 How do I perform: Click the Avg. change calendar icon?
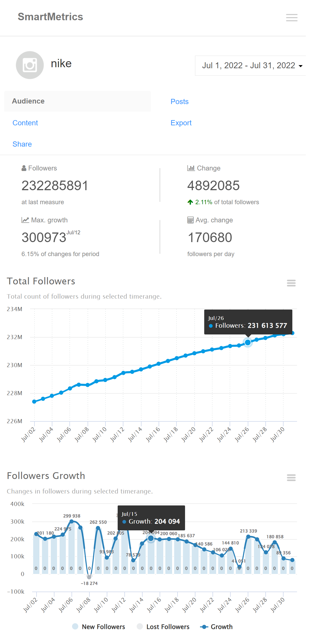coord(190,220)
